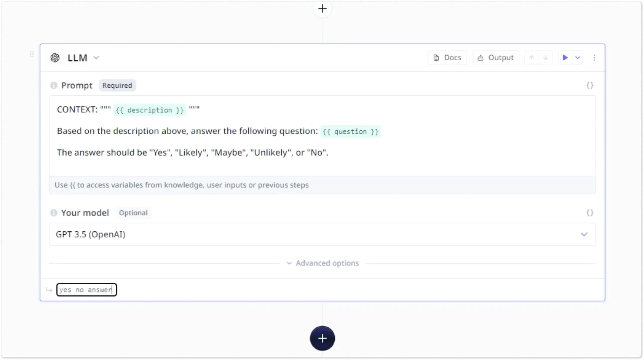Screen dimensions: 644x360
Task: Click the Output button
Action: [495, 58]
